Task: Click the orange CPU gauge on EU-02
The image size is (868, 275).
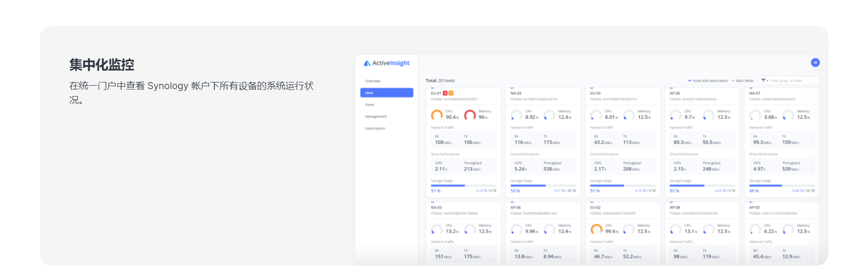Action: (x=596, y=229)
